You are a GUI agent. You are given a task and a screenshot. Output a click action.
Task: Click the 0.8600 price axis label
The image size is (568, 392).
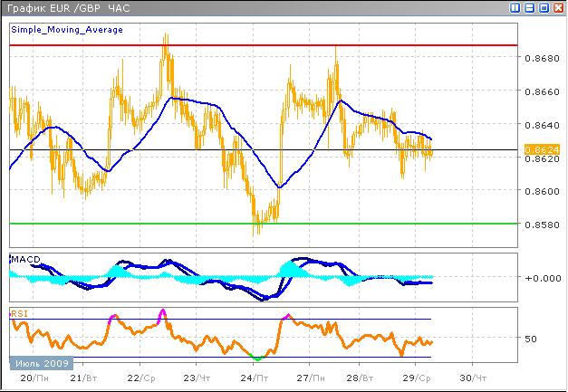pos(542,191)
